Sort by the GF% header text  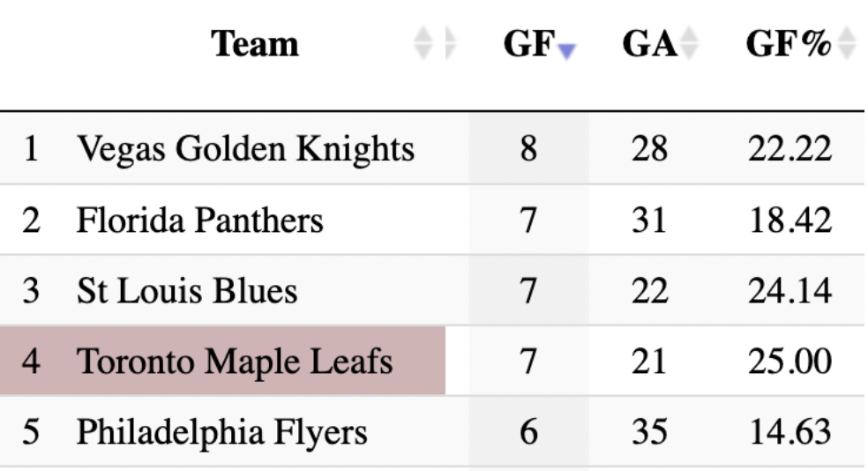click(788, 44)
